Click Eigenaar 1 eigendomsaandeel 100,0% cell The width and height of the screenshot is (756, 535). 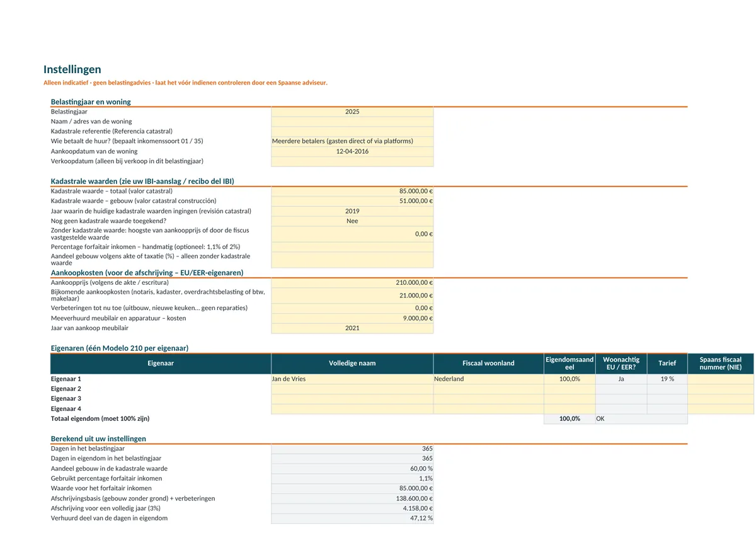tap(570, 379)
